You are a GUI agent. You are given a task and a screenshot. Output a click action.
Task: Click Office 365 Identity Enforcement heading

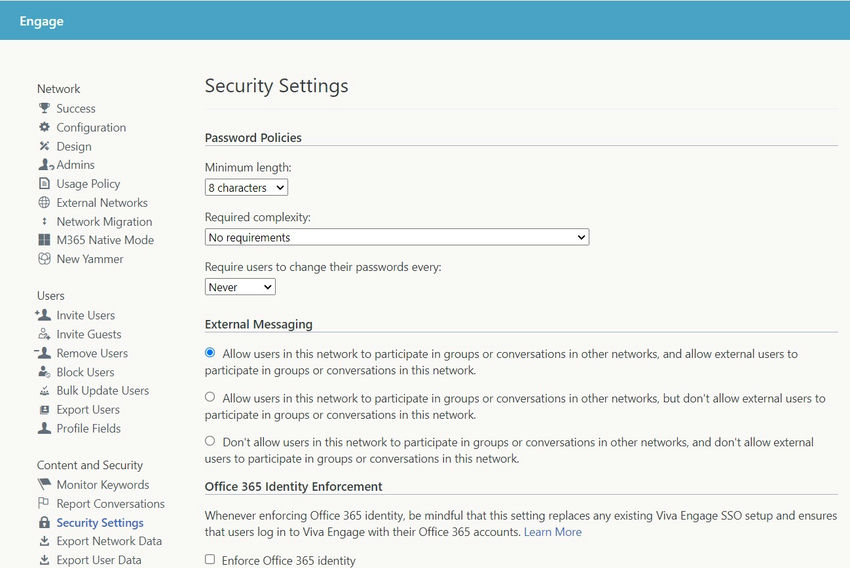[293, 487]
